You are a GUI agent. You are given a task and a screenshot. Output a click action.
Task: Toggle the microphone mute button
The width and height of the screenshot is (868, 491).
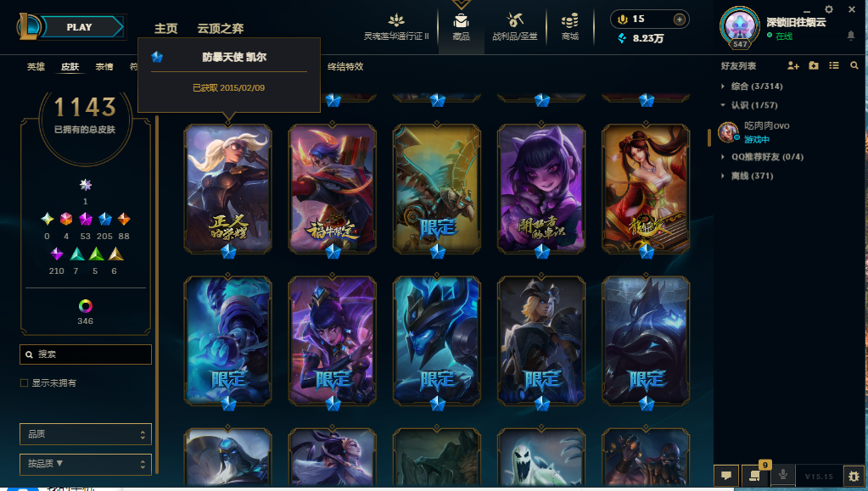tap(783, 476)
